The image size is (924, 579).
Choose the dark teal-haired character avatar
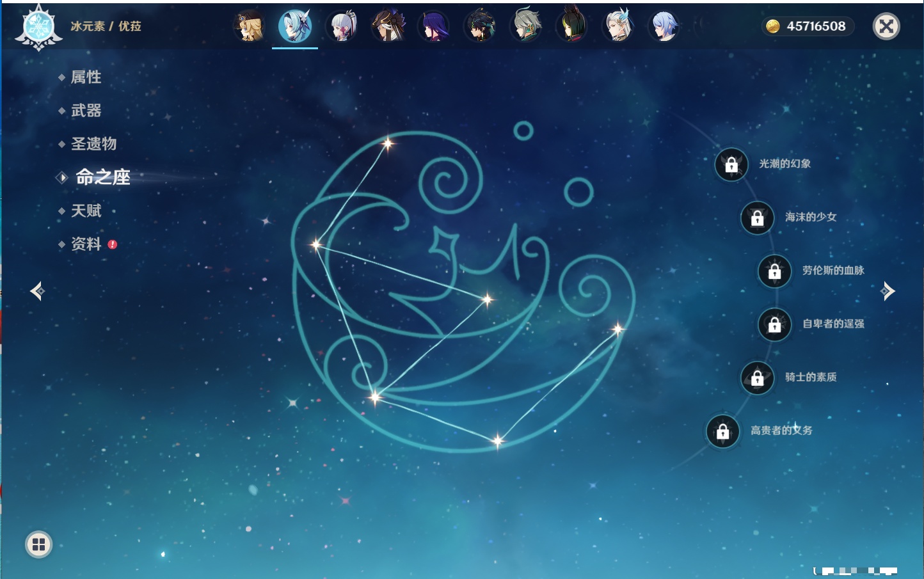pyautogui.click(x=480, y=26)
